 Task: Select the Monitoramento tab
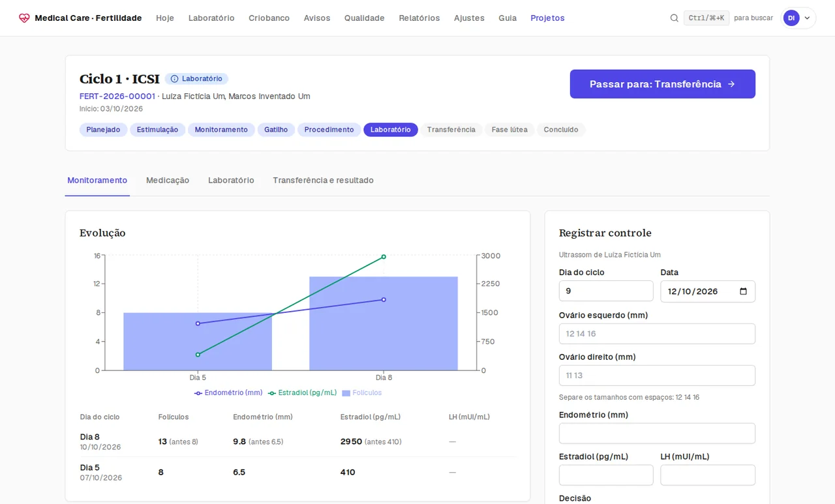pos(97,181)
